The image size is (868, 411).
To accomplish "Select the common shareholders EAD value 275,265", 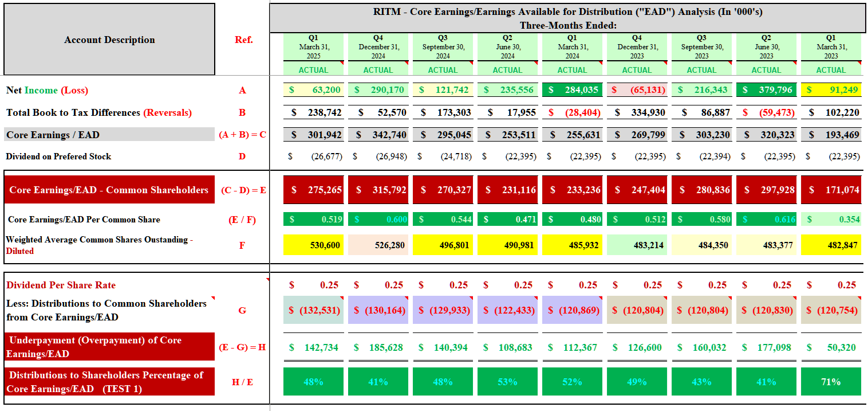I will 314,190.
